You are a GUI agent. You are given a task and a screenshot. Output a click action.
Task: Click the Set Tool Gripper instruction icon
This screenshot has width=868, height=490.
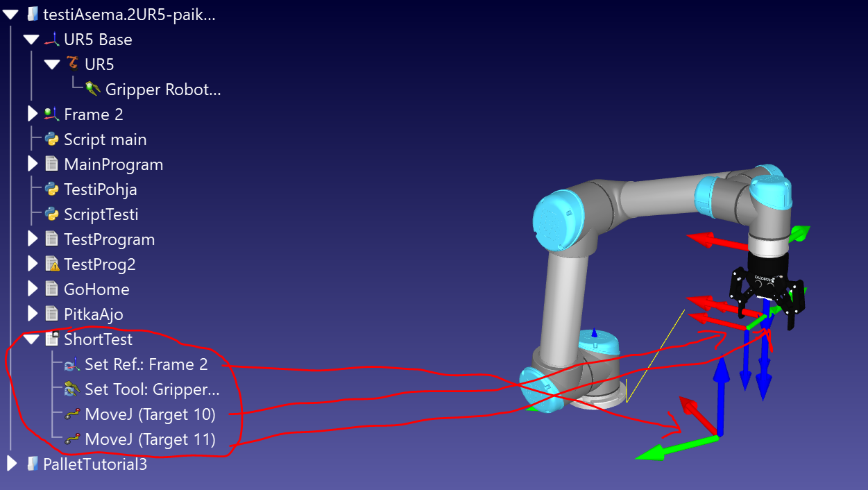[73, 389]
